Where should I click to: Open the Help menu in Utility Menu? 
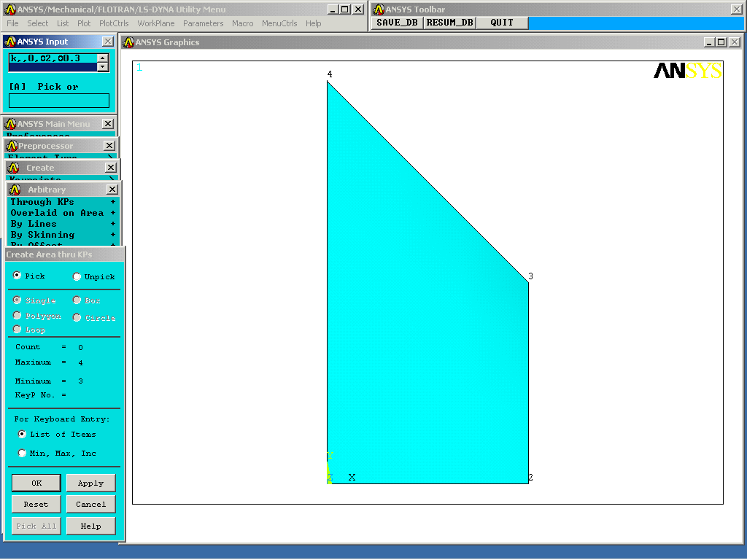point(313,23)
